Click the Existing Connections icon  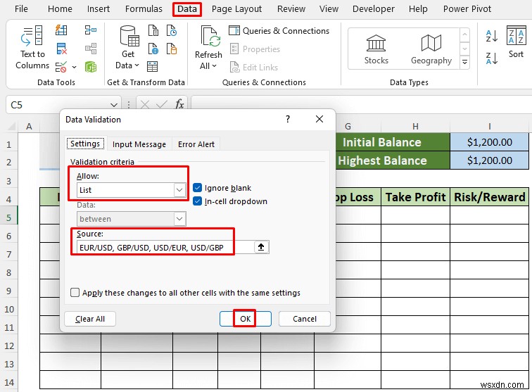(x=172, y=49)
